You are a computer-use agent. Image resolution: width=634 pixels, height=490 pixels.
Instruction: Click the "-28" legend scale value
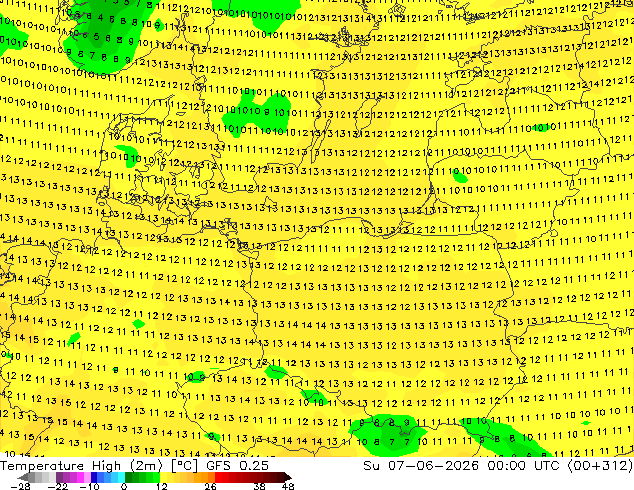click(x=20, y=486)
